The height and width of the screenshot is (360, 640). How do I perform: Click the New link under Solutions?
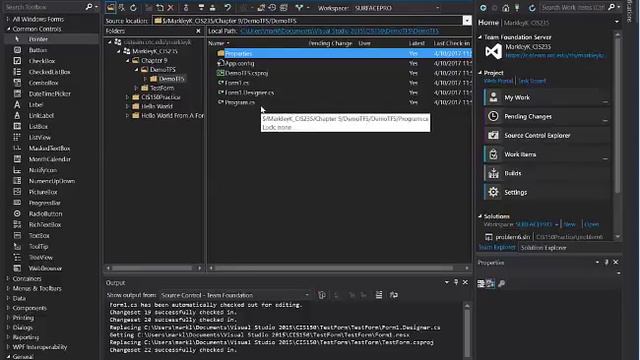[x=569, y=224]
